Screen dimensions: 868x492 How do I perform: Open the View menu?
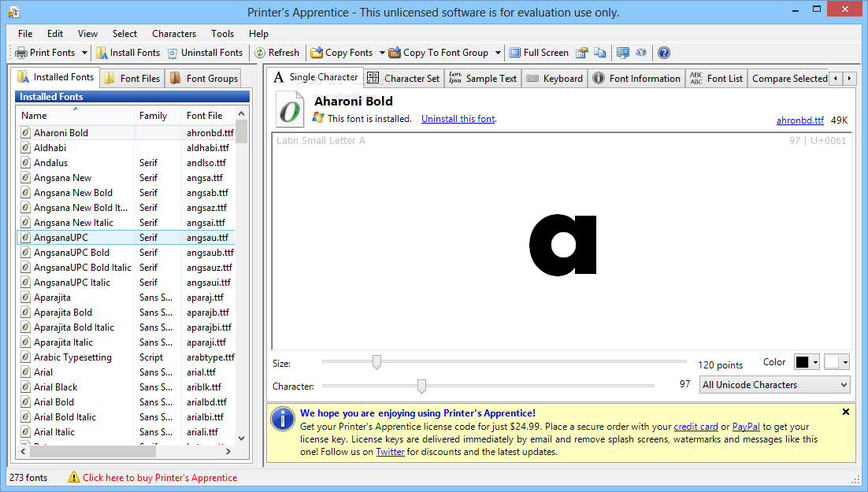(87, 34)
